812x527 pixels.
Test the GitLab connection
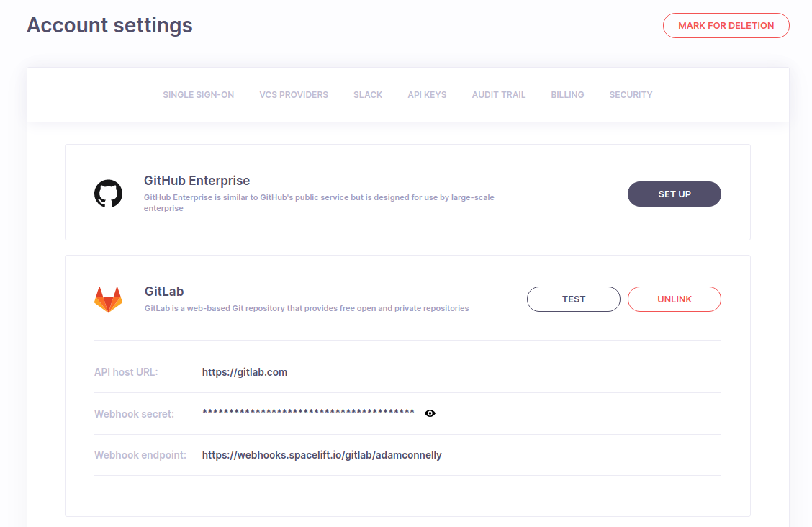coord(573,299)
